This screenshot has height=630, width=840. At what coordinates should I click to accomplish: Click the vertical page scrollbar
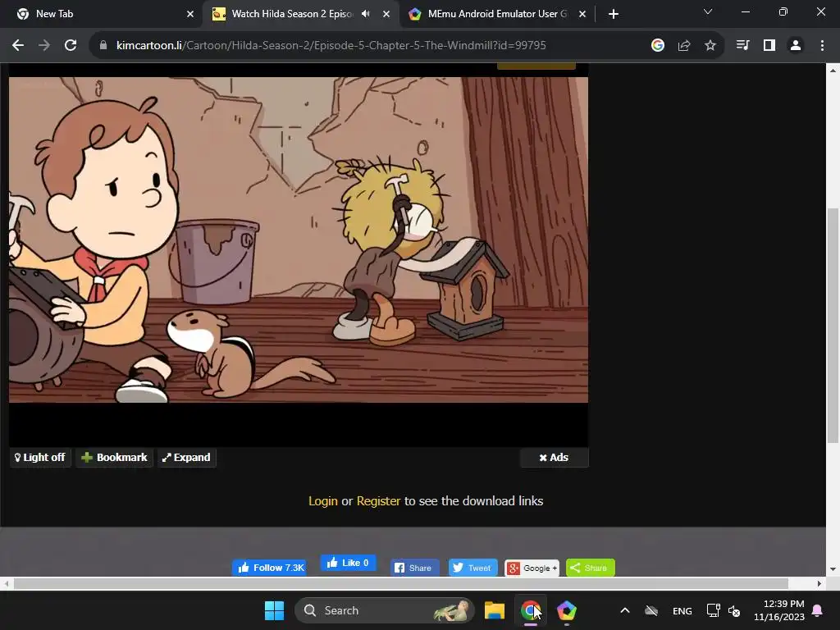pyautogui.click(x=833, y=326)
